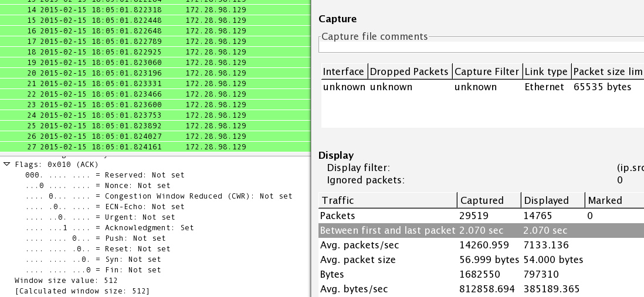The height and width of the screenshot is (297, 644).
Task: Click the Reserved: Not set flag line
Action: [105, 175]
